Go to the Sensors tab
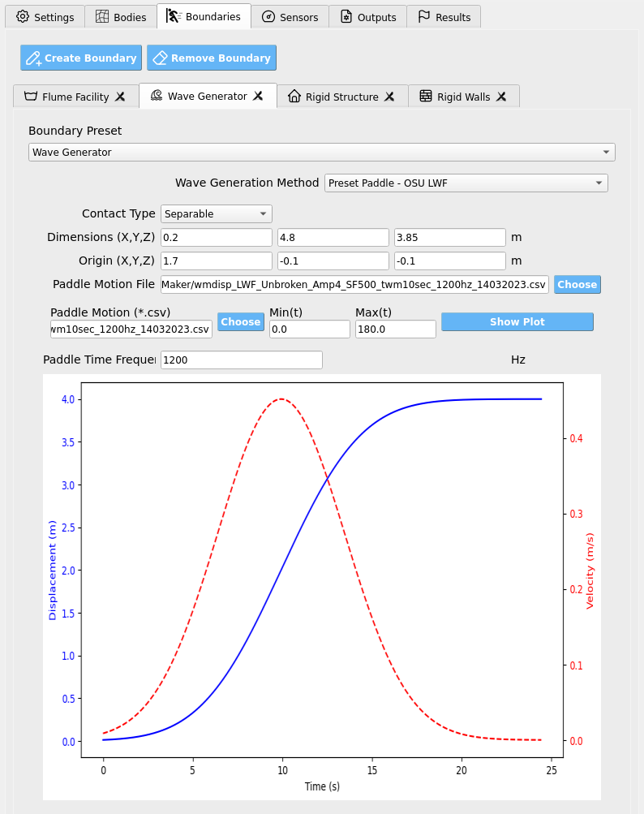The height and width of the screenshot is (814, 644). point(290,16)
